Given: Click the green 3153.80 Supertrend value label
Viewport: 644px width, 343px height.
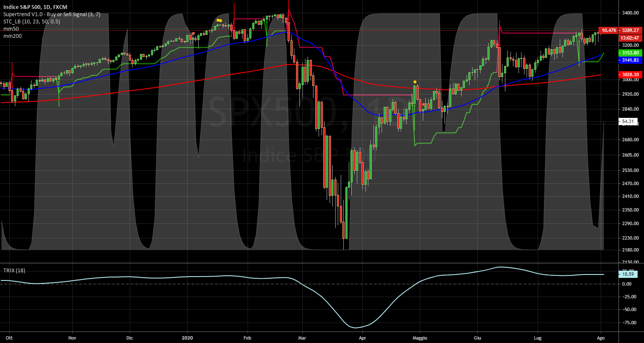Looking at the screenshot, I should 630,53.
